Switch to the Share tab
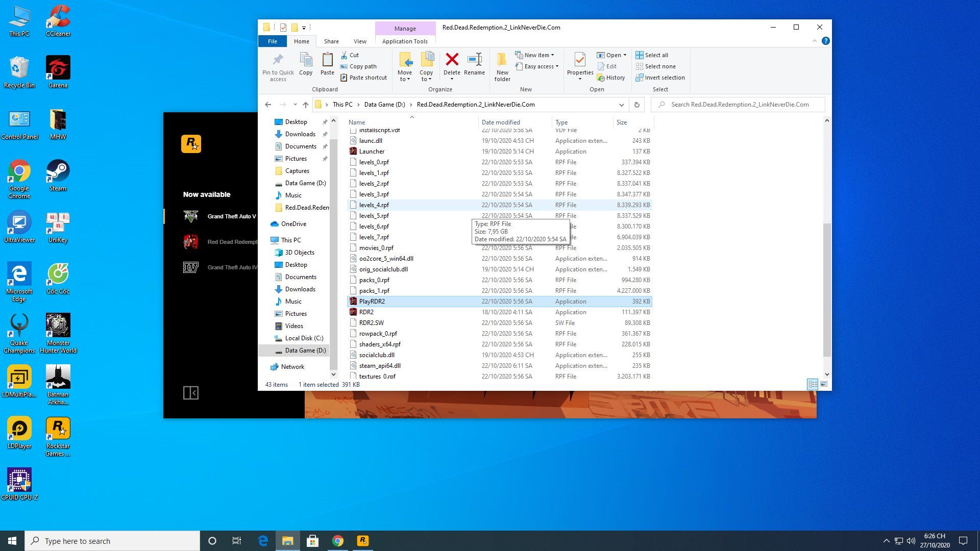 (x=331, y=41)
